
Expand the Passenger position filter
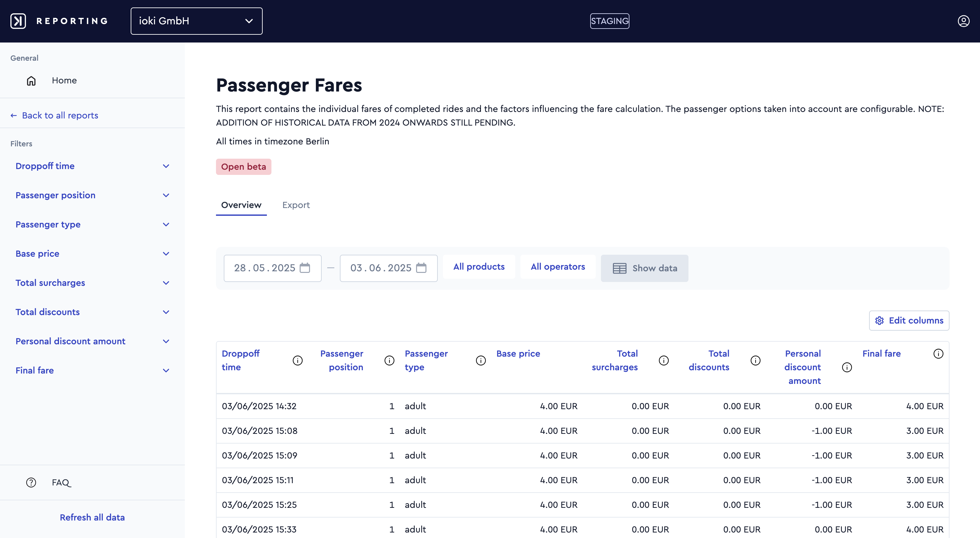click(x=92, y=195)
